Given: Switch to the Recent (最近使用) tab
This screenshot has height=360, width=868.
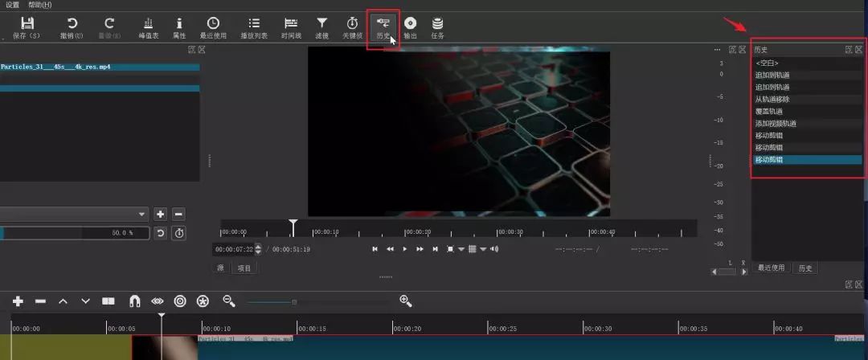Looking at the screenshot, I should coord(771,268).
